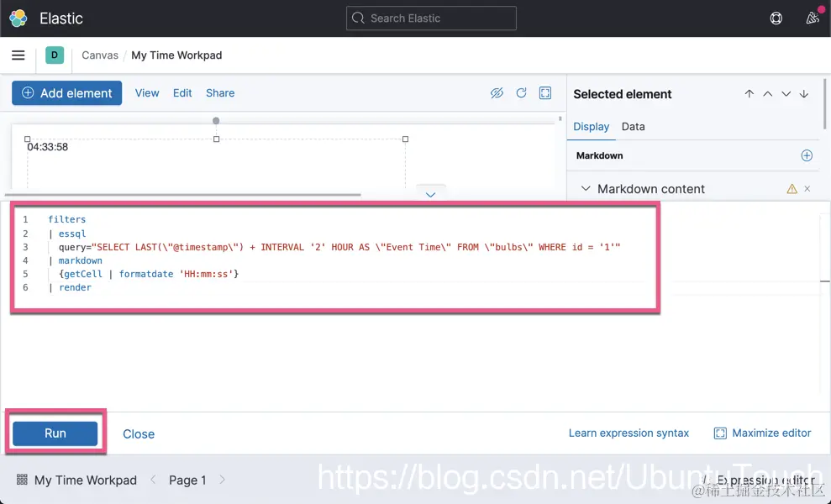831x504 pixels.
Task: Click the Selected element heading
Action: click(622, 94)
